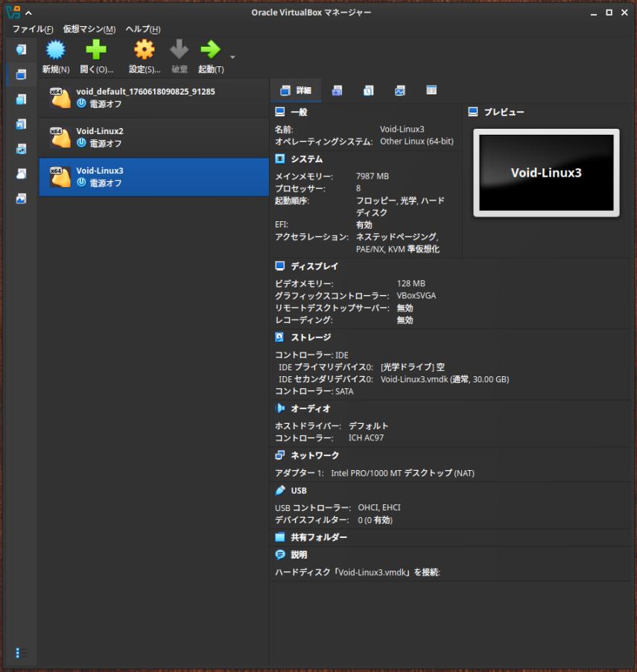Image resolution: width=637 pixels, height=672 pixels.
Task: Click the acceleration ネステッドページング value
Action: coord(397,243)
